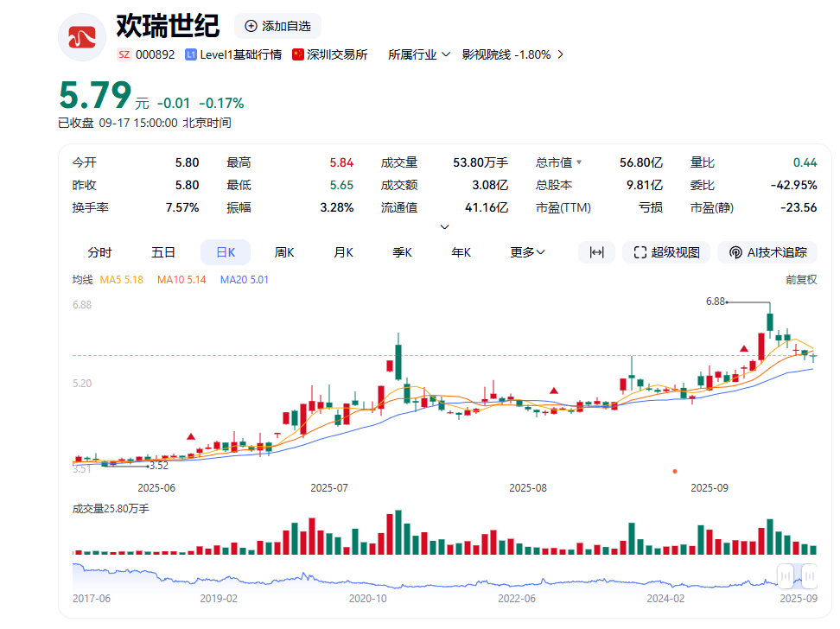Click the MA5 5.18 indicator label

(x=122, y=280)
